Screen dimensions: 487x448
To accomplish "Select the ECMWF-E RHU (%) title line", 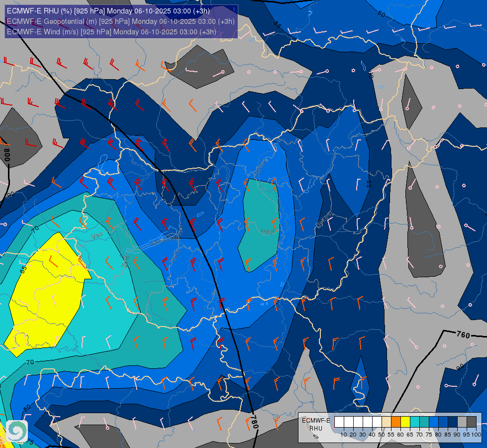I will point(108,11).
